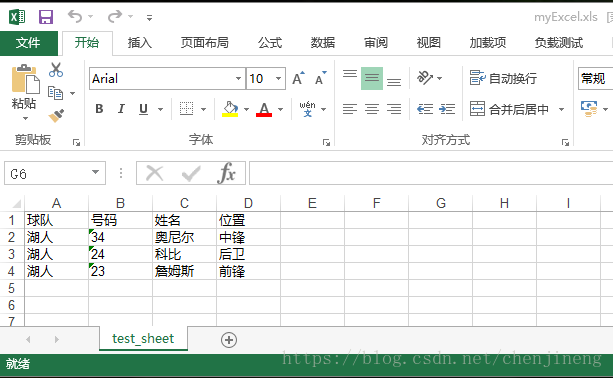Click the wén phonetic guide icon

pos(308,109)
